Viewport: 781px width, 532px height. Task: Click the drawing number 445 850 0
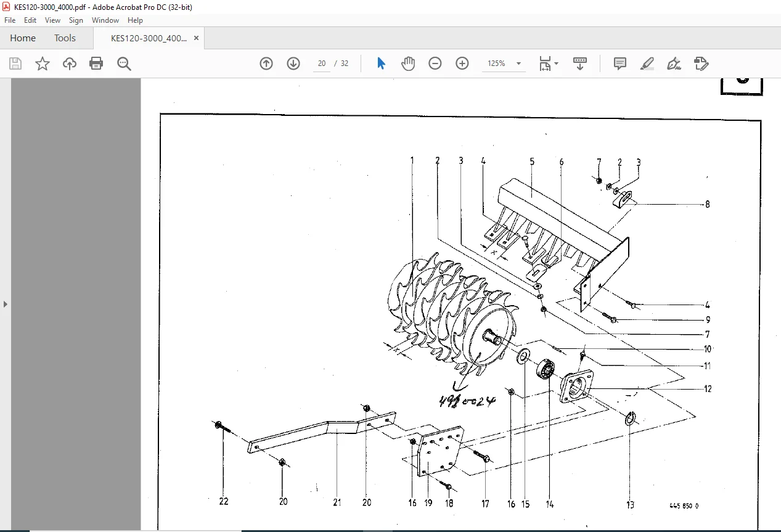click(684, 506)
